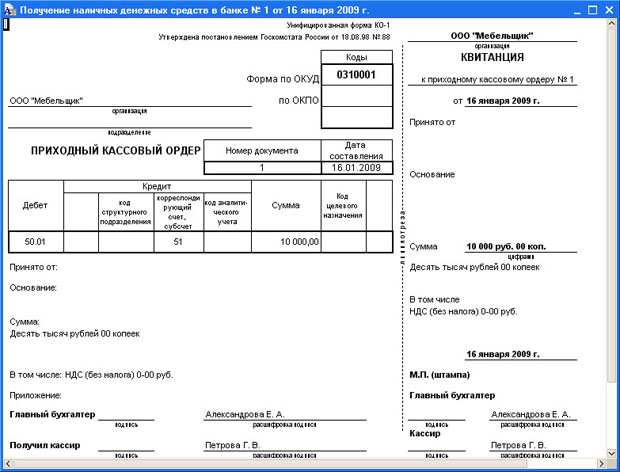620x472 pixels.
Task: Select the form code 0310001 cell
Action: point(357,75)
